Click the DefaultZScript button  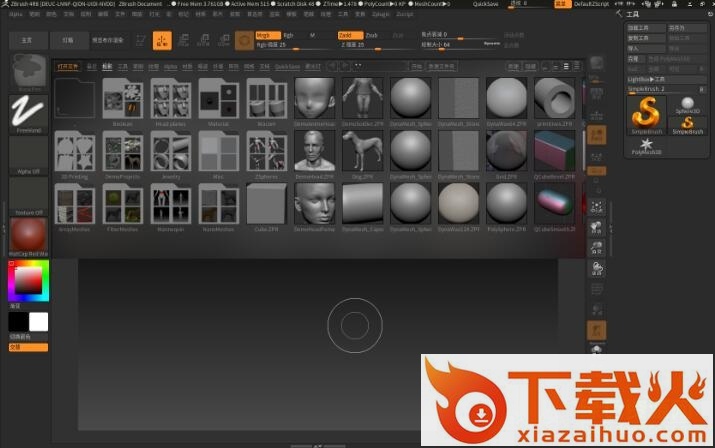pos(591,4)
